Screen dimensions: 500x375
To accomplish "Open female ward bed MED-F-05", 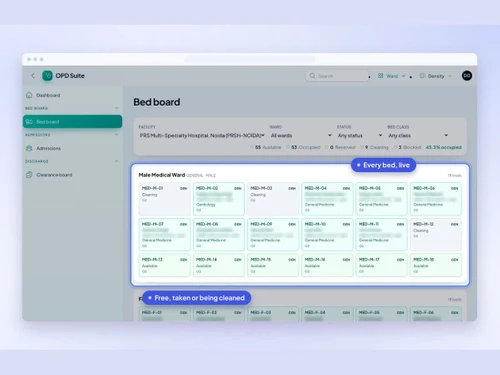I will [381, 314].
